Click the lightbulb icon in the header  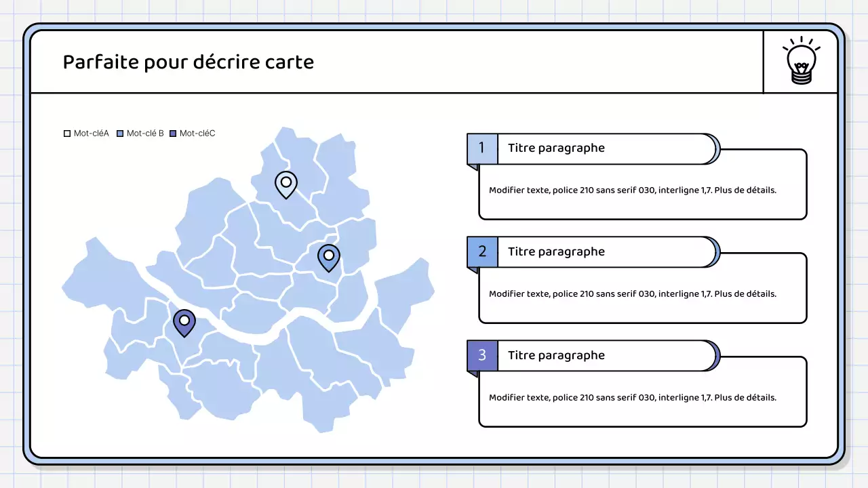[x=801, y=62]
